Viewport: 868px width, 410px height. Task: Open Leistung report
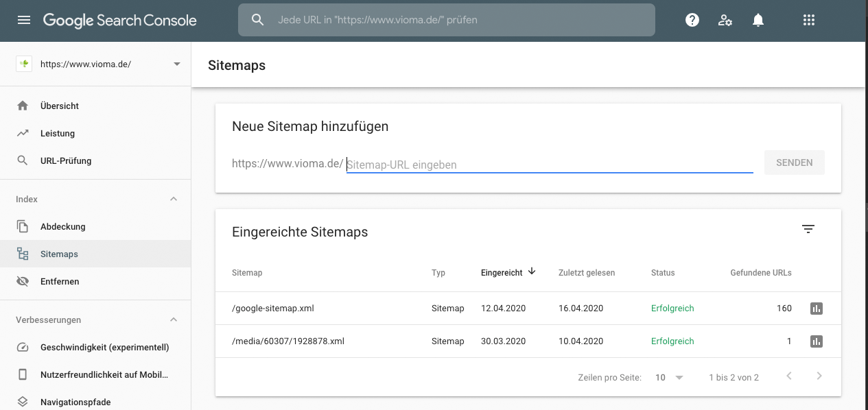(x=95, y=133)
